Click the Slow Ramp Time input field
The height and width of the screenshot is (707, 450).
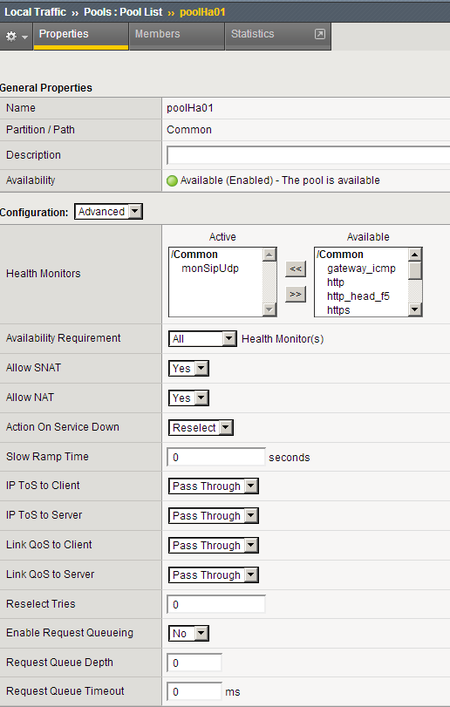point(216,457)
